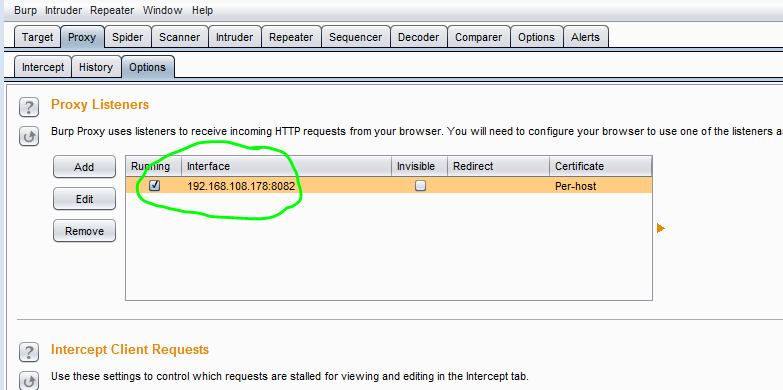Open the Repeater menu in menu bar
Screen dimensions: 783x390
pyautogui.click(x=112, y=10)
